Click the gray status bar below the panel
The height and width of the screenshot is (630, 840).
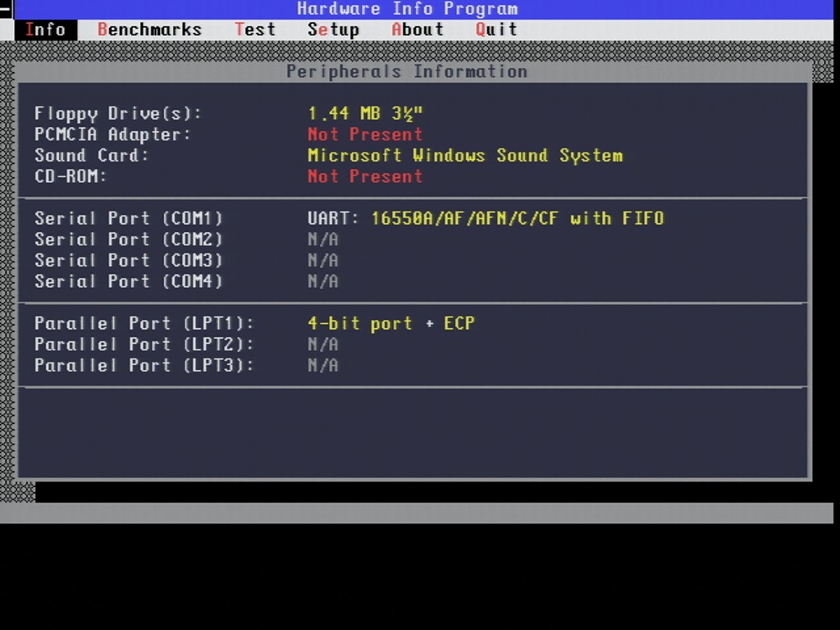pos(417,514)
